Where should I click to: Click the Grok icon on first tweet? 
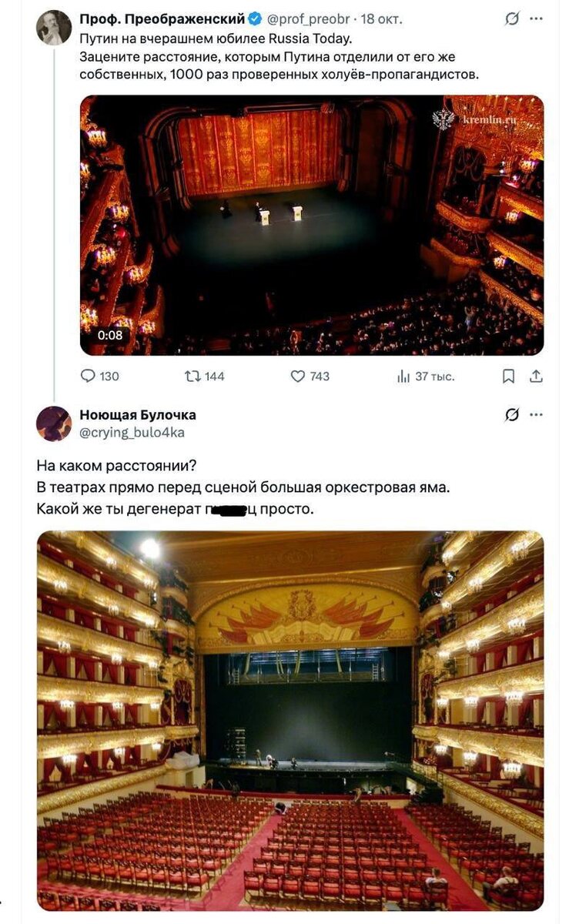coord(511,19)
